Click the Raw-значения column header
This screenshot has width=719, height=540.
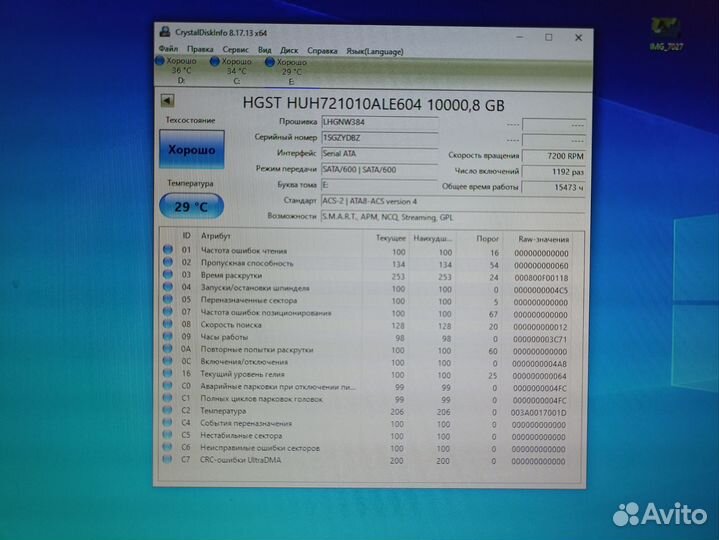coord(543,237)
